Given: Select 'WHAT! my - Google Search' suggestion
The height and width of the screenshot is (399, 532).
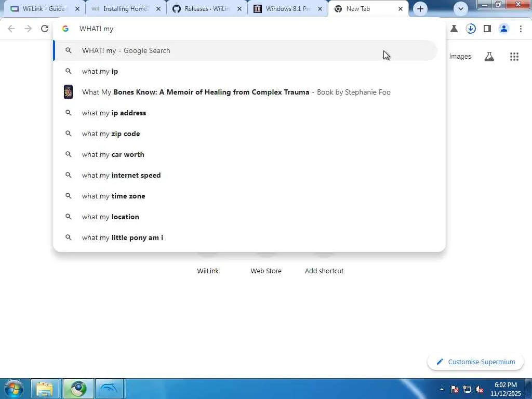Looking at the screenshot, I should tap(246, 50).
